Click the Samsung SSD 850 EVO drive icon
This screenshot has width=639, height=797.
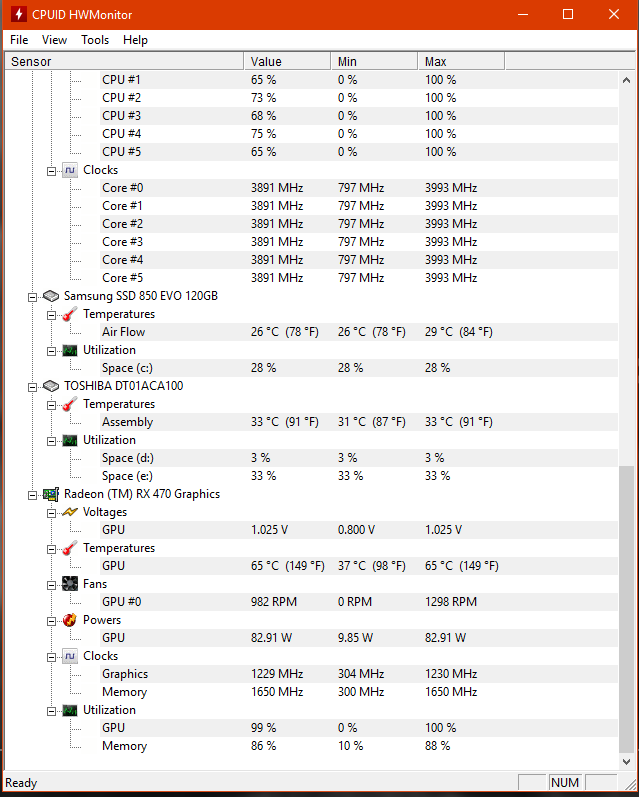(51, 296)
